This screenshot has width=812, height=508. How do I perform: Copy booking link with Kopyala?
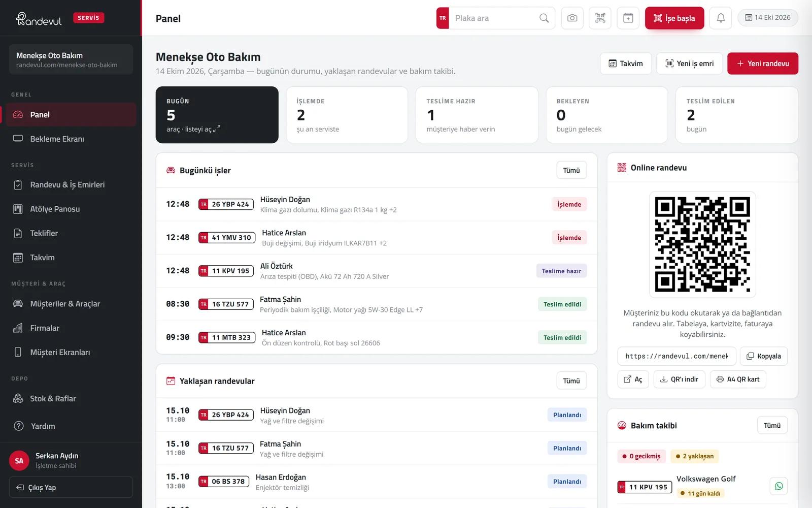coord(764,356)
